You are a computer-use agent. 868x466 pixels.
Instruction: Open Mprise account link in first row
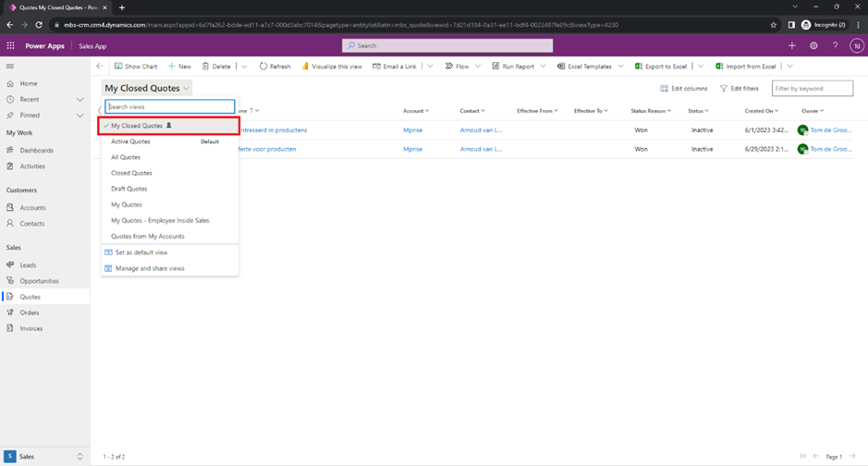pyautogui.click(x=412, y=130)
